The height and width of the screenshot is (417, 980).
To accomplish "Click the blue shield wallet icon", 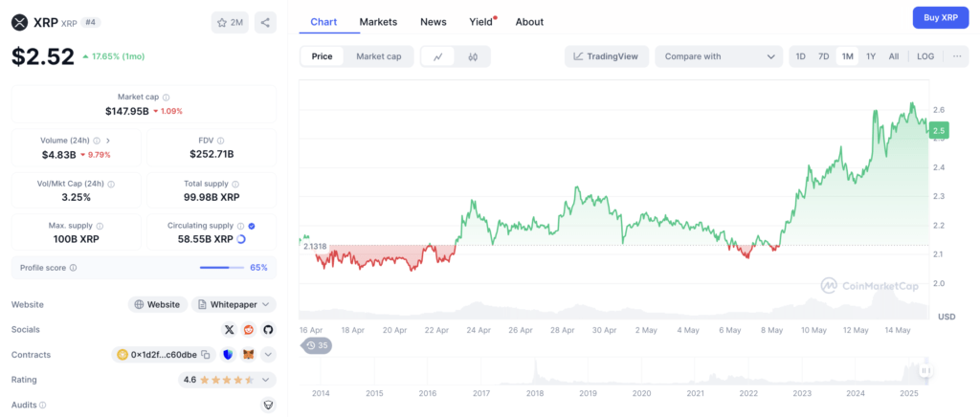I will coord(228,355).
